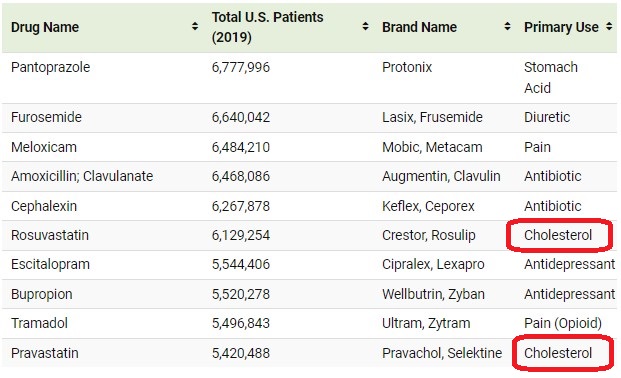
Task: Click Primary Use sort arrow icon
Action: tap(609, 27)
